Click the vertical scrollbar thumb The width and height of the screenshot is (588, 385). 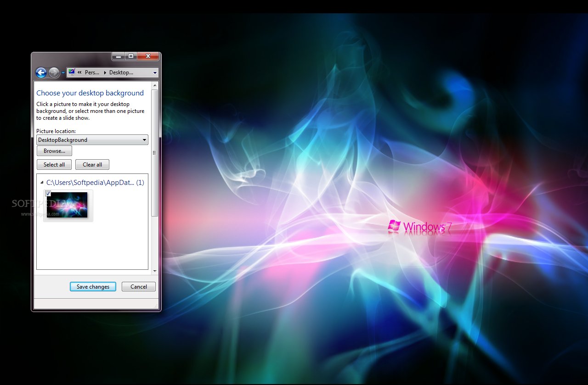point(155,153)
